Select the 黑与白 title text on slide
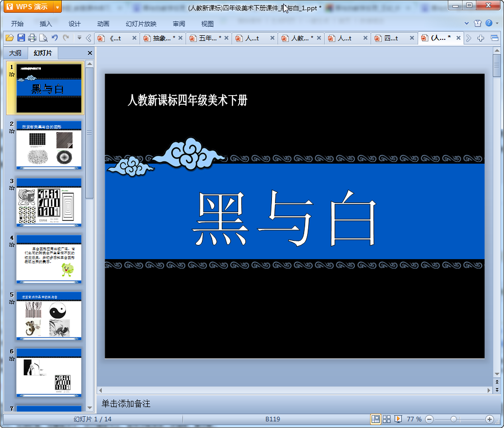 pyautogui.click(x=284, y=218)
